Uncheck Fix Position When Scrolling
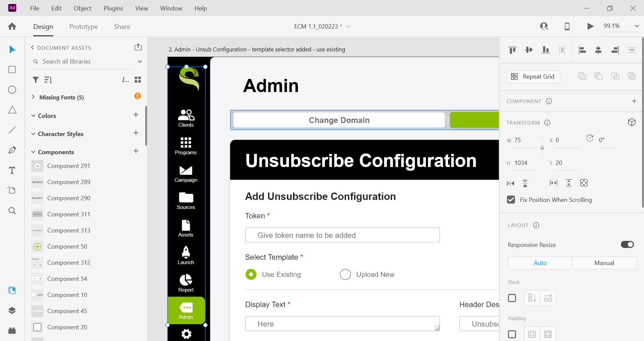The width and height of the screenshot is (644, 341). (x=511, y=200)
